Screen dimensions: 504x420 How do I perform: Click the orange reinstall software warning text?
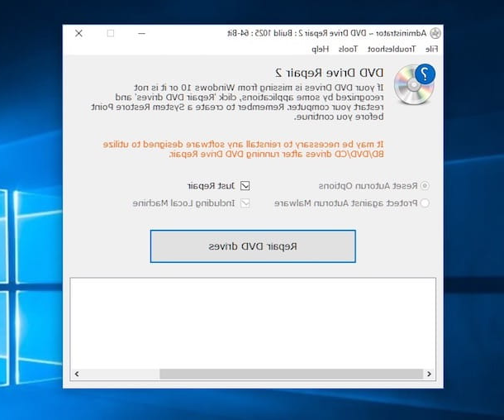[x=243, y=149]
